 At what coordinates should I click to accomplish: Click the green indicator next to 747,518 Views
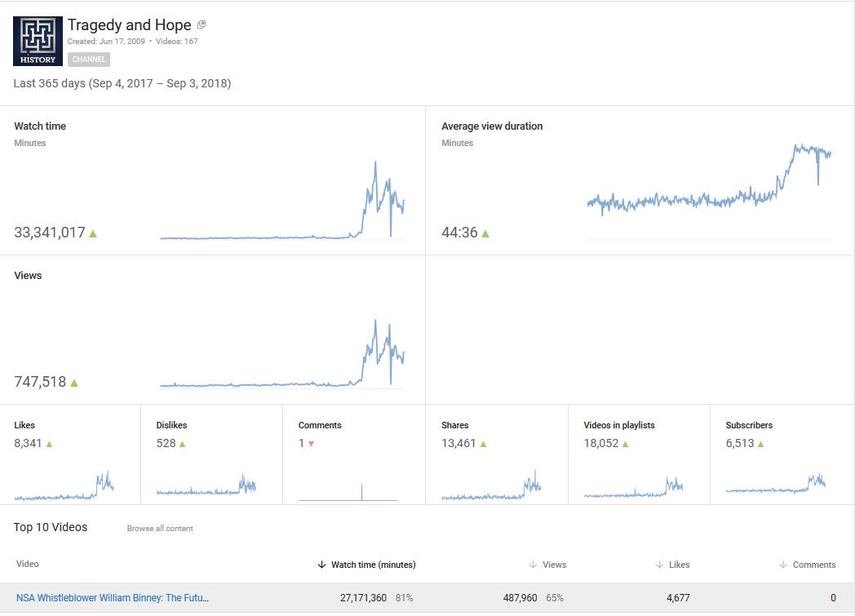click(73, 382)
